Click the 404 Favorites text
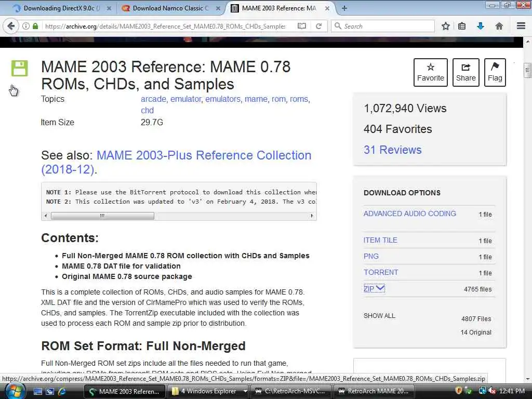This screenshot has width=532, height=399. point(397,129)
